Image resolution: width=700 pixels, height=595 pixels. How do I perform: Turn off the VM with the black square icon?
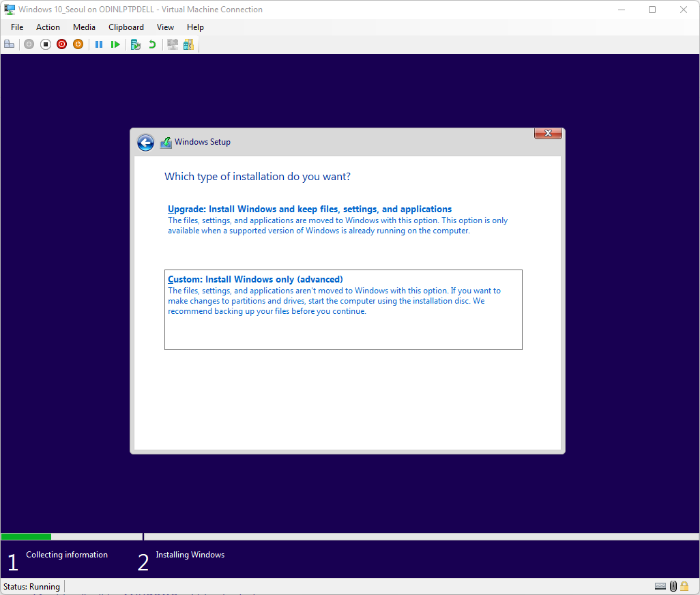coord(46,44)
